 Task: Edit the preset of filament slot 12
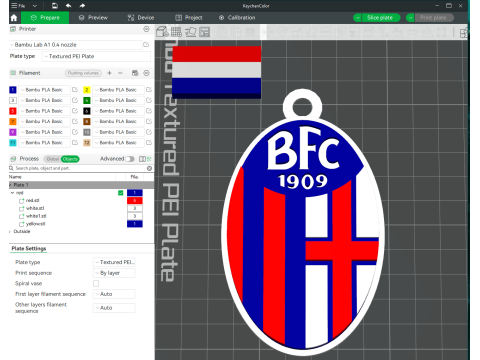pos(149,143)
